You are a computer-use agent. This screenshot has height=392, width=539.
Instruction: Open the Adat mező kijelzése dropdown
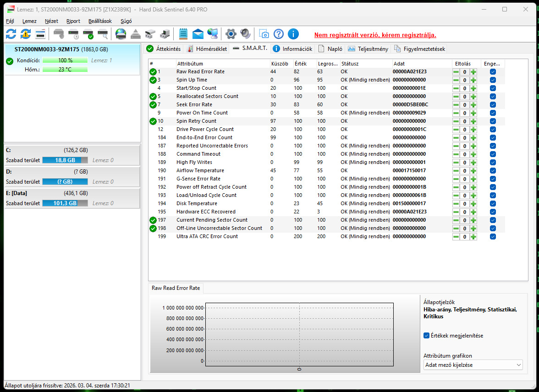473,365
